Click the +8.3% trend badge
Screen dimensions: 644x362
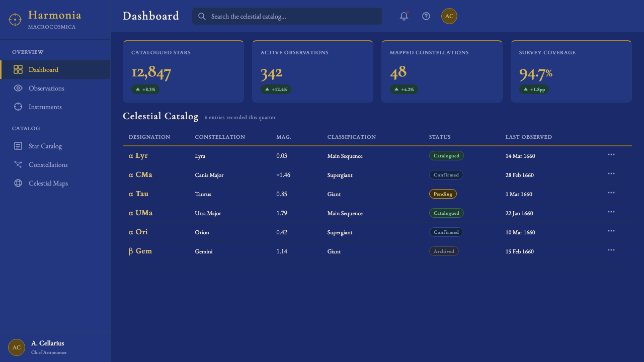click(145, 89)
